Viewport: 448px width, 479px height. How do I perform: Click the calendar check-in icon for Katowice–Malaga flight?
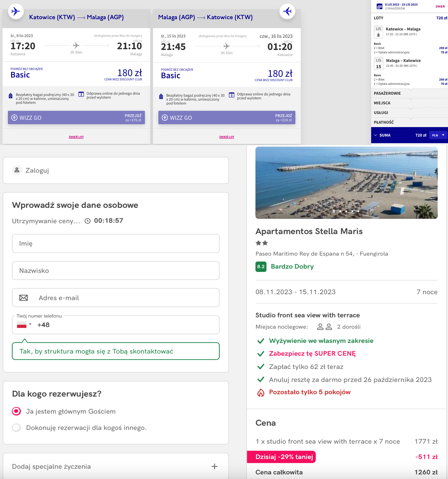(81, 94)
